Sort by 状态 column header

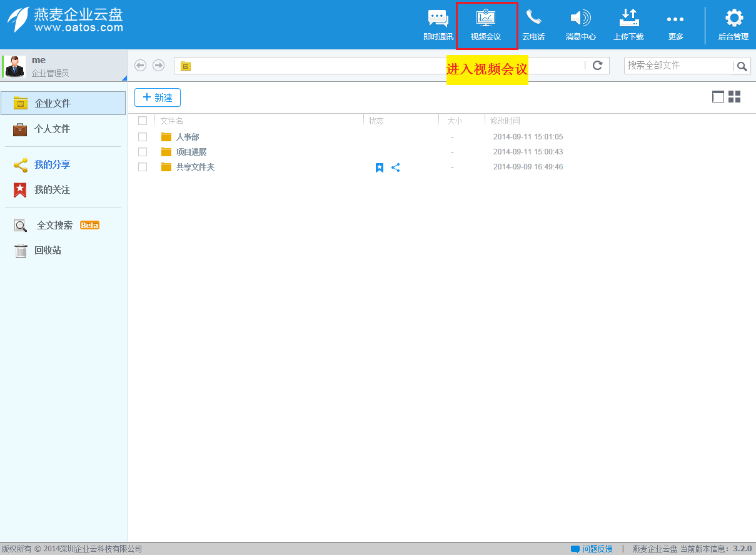pos(376,121)
